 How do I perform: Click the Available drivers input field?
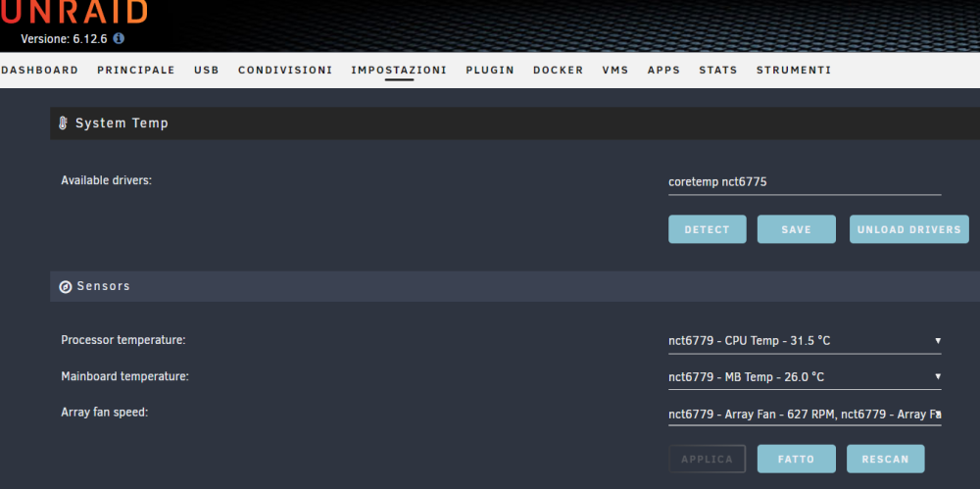tap(805, 182)
